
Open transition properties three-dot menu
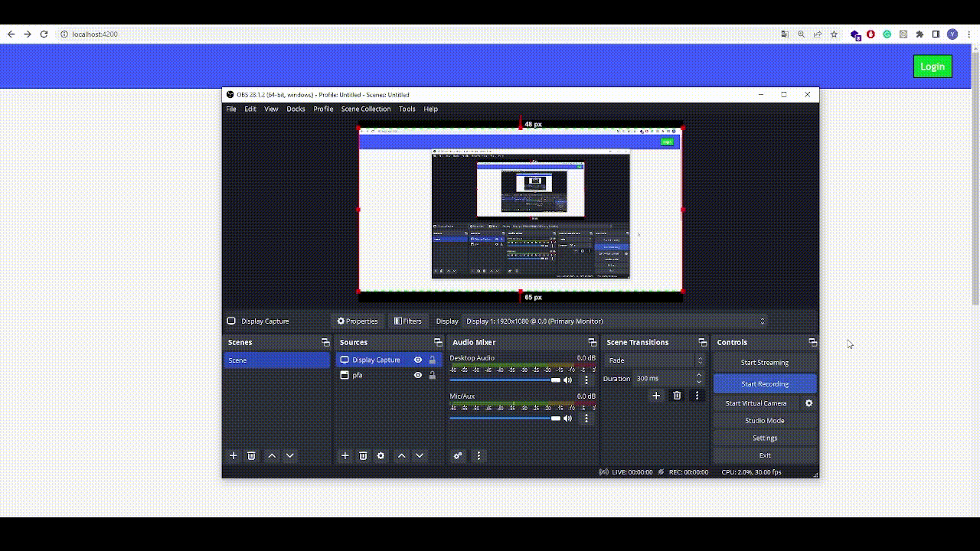pyautogui.click(x=697, y=395)
